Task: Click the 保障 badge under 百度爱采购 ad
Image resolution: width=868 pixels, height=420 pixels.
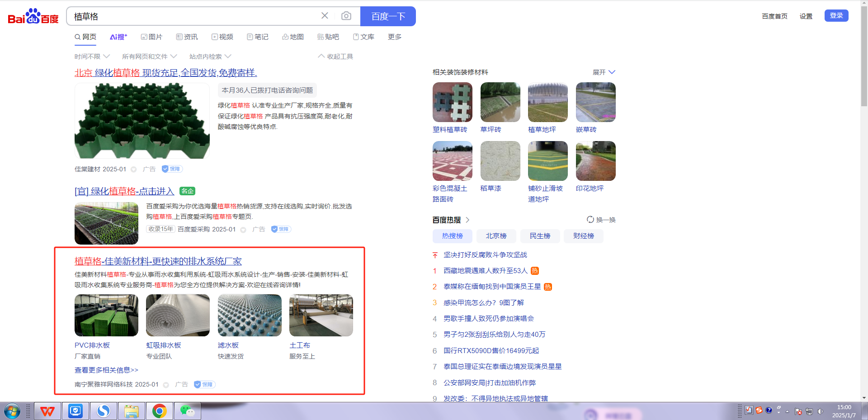Action: [281, 229]
